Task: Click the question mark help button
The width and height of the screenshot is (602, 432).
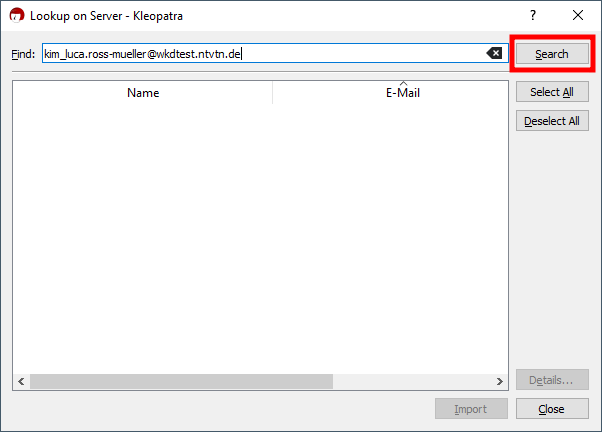Action: point(532,16)
